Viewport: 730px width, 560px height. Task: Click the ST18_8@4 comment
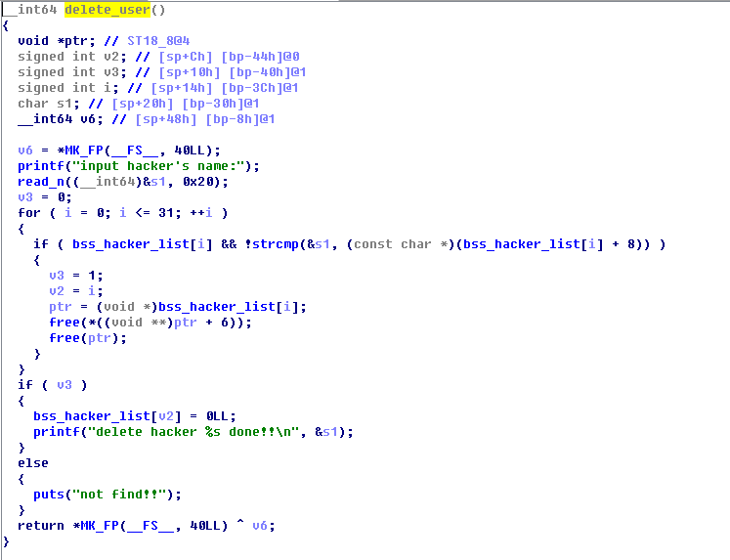click(x=158, y=41)
